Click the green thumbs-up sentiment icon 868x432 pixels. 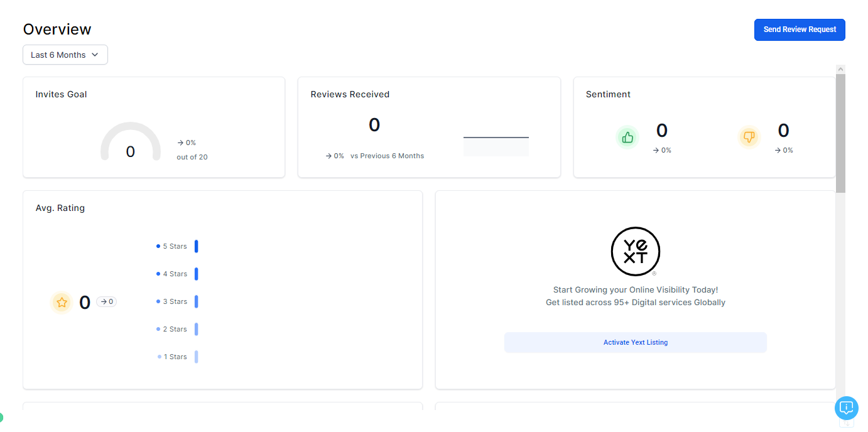pyautogui.click(x=627, y=138)
